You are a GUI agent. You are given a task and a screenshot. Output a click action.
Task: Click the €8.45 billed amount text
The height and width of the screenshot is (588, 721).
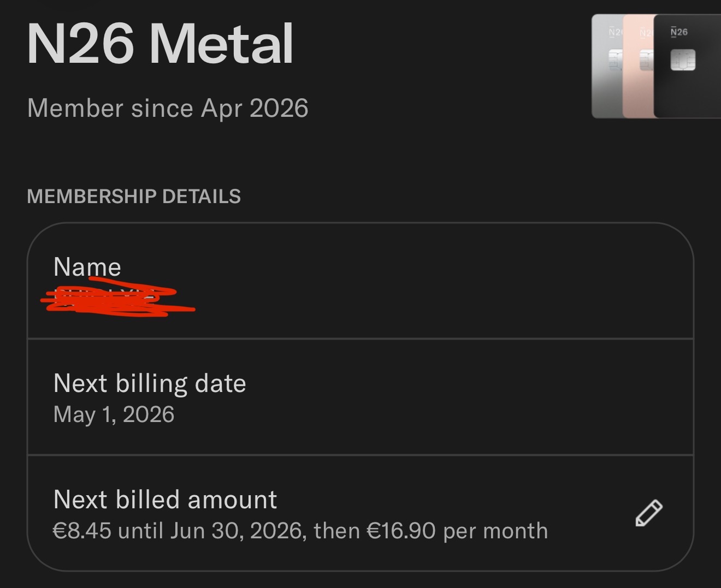point(82,531)
